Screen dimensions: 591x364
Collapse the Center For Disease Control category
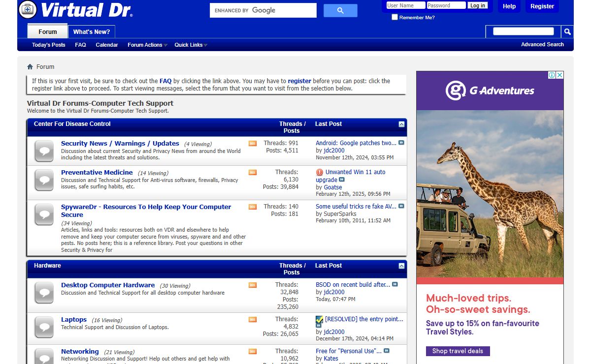pos(401,124)
